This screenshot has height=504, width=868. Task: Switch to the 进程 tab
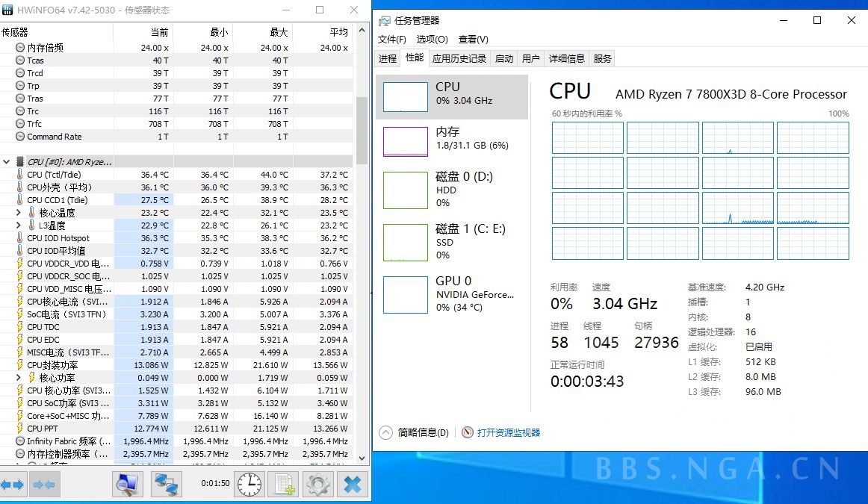click(x=387, y=58)
